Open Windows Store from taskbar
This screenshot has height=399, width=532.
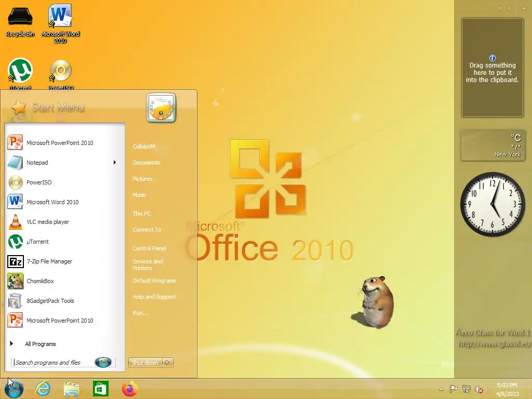click(x=100, y=389)
